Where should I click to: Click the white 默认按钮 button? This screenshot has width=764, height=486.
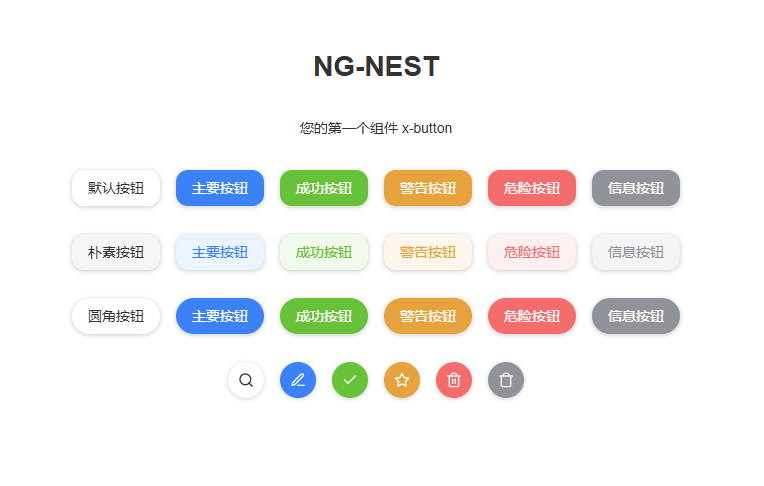[116, 188]
